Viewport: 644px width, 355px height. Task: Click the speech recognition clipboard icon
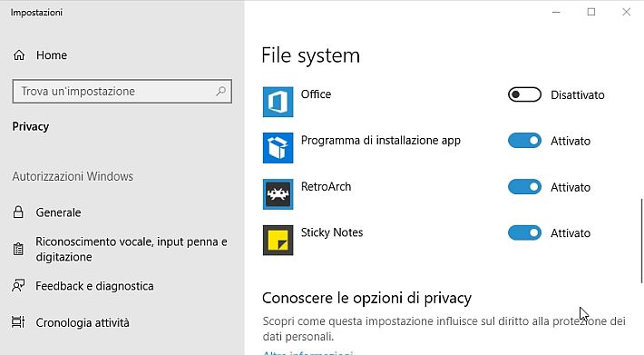18,249
